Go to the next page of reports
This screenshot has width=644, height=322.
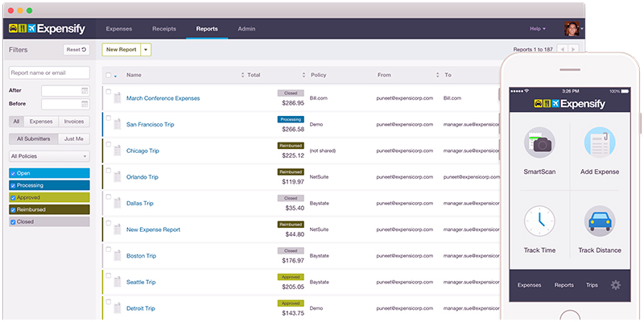[x=573, y=49]
